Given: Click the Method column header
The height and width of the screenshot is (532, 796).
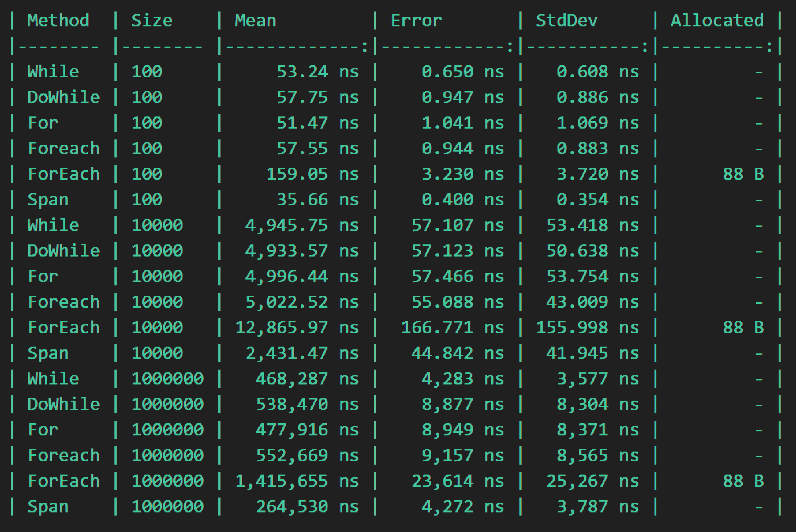Looking at the screenshot, I should [58, 20].
